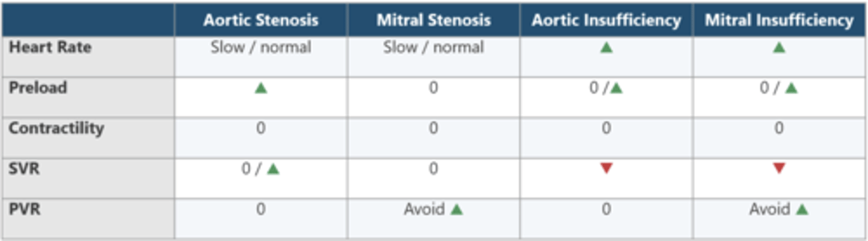Screen dimensions: 868x241
Task: Click the Preload row label
Action: (x=37, y=87)
